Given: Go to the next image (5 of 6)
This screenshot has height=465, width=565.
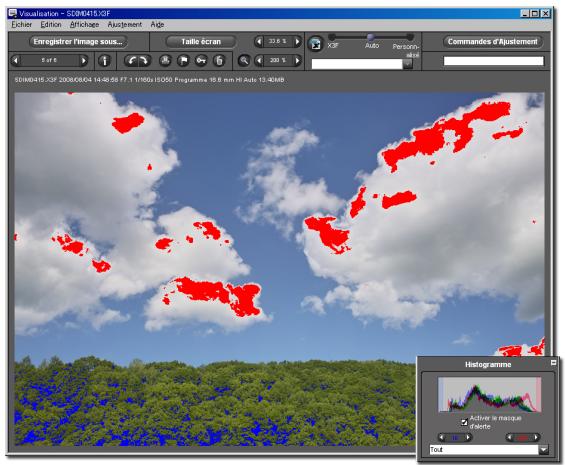Looking at the screenshot, I should click(84, 61).
